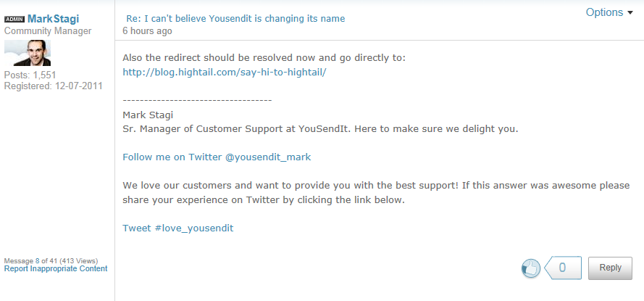The height and width of the screenshot is (301, 644).
Task: Open the Options menu
Action: click(604, 12)
